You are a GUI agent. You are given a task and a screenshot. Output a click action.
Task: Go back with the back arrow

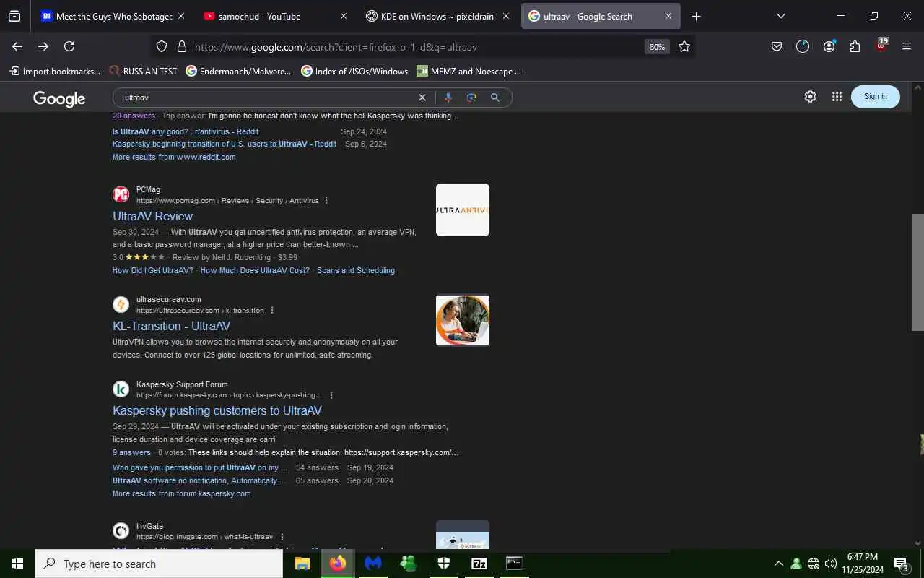[x=17, y=46]
